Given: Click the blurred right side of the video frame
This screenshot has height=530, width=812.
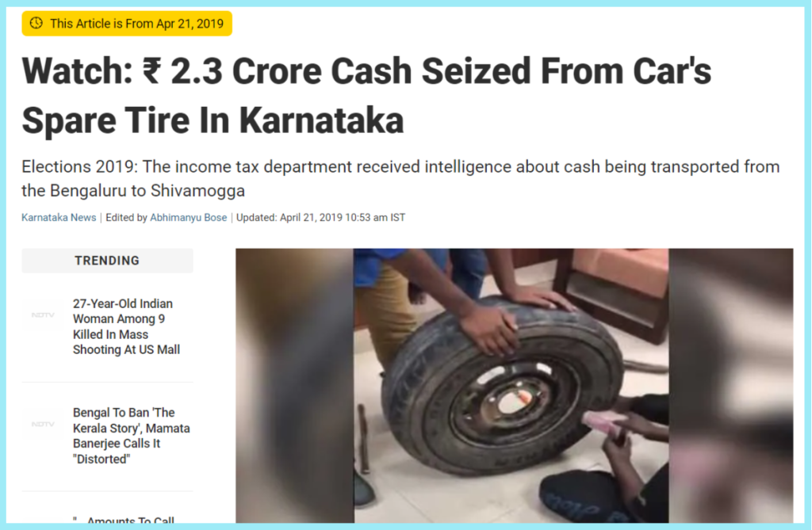Looking at the screenshot, I should tap(730, 386).
